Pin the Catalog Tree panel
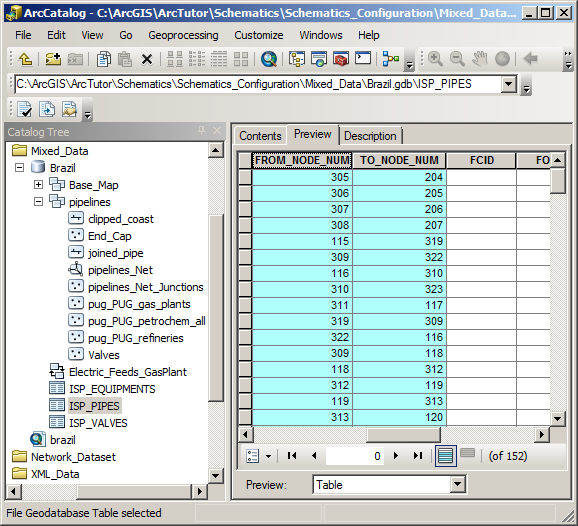Image resolution: width=578 pixels, height=526 pixels. point(201,130)
